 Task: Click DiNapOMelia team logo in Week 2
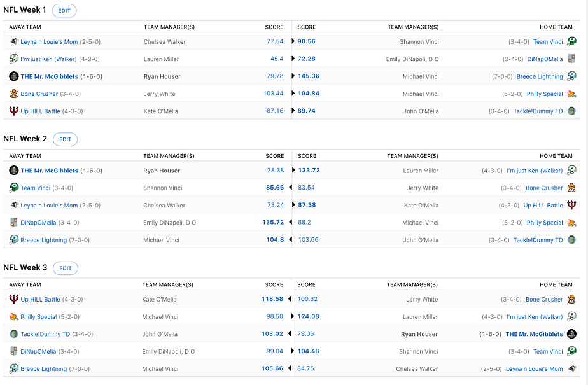click(14, 223)
